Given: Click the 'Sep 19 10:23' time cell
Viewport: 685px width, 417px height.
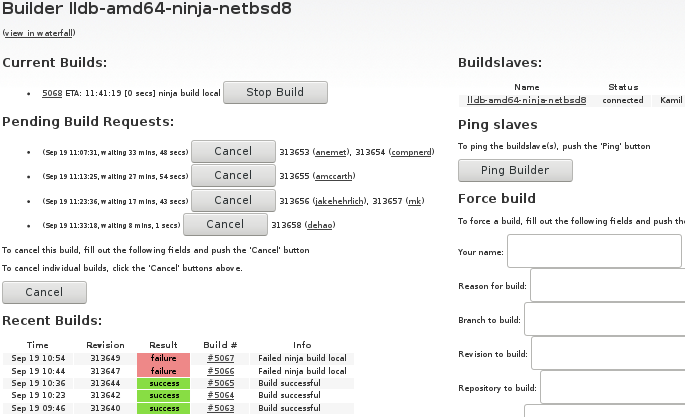Looking at the screenshot, I should (x=38, y=396).
